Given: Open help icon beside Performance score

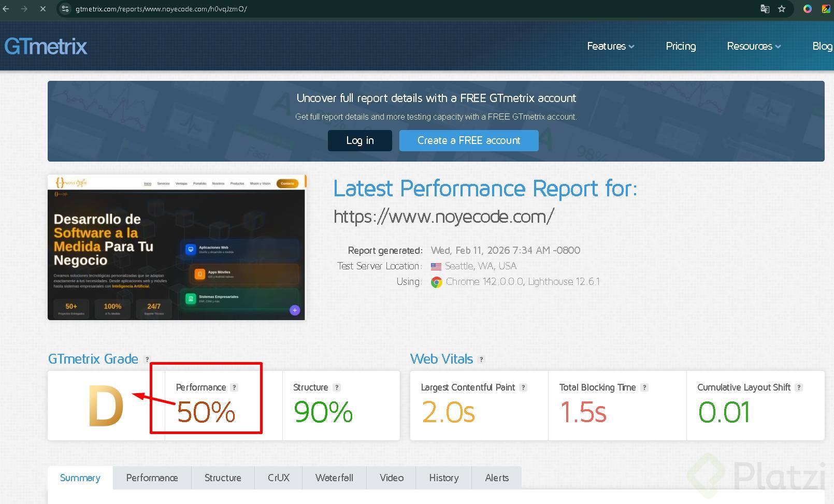Looking at the screenshot, I should [x=234, y=387].
